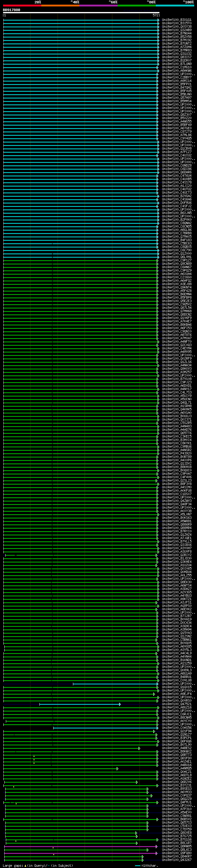Click the magenta alignment bar for UniRef100_Q8RW85

click(x=81, y=846)
